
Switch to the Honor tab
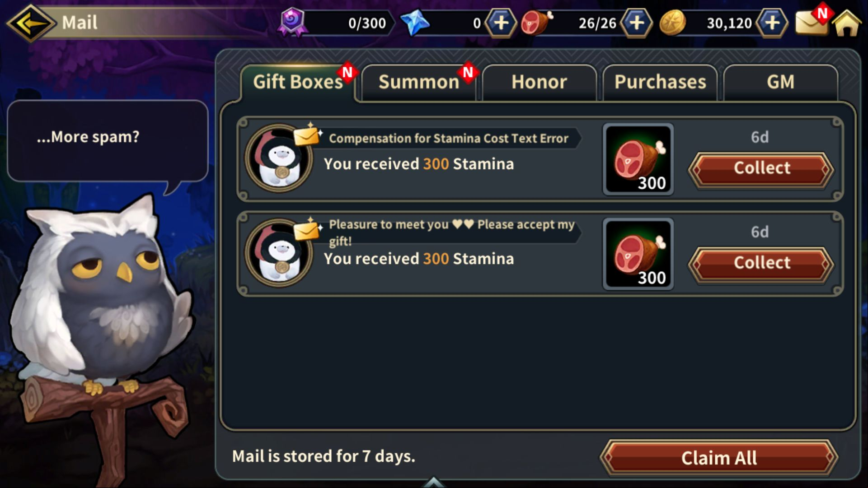539,82
